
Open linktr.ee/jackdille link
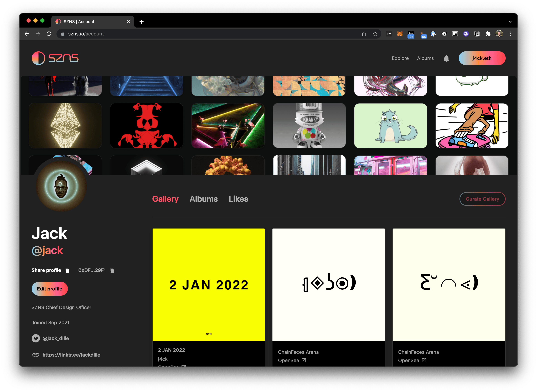71,355
